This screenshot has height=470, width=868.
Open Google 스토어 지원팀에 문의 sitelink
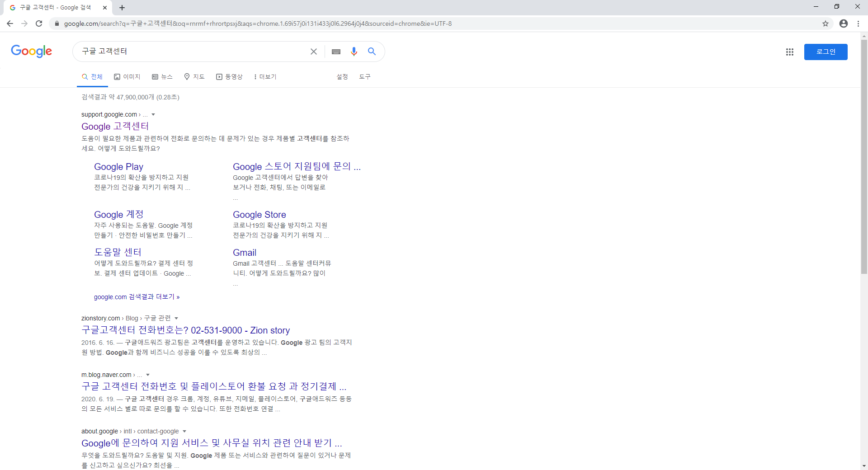coord(297,167)
